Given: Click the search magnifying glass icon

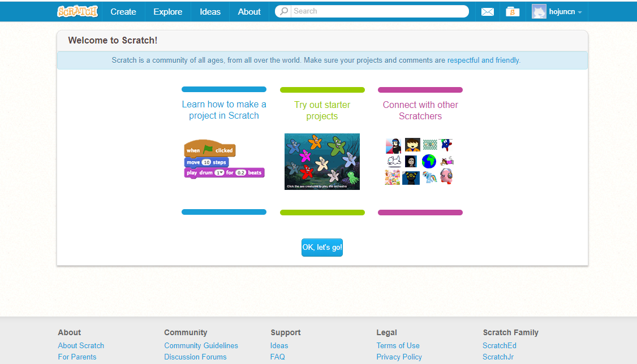Looking at the screenshot, I should [284, 11].
